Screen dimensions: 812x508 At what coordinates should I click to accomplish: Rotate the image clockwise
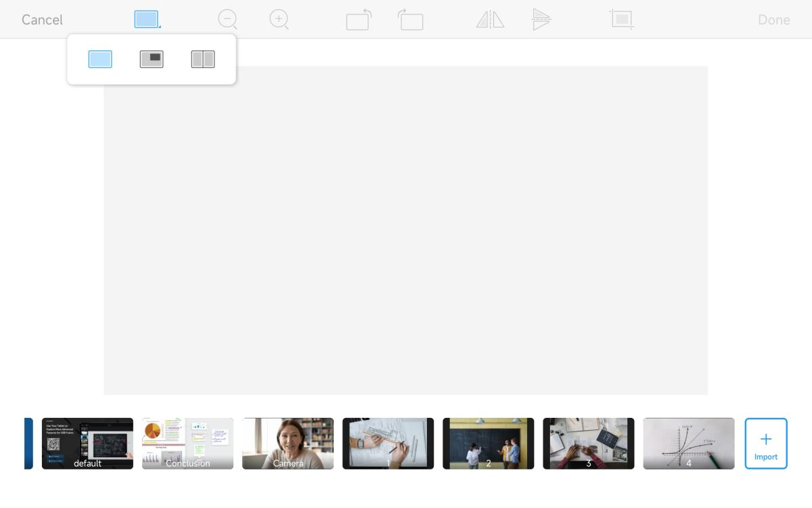click(359, 20)
